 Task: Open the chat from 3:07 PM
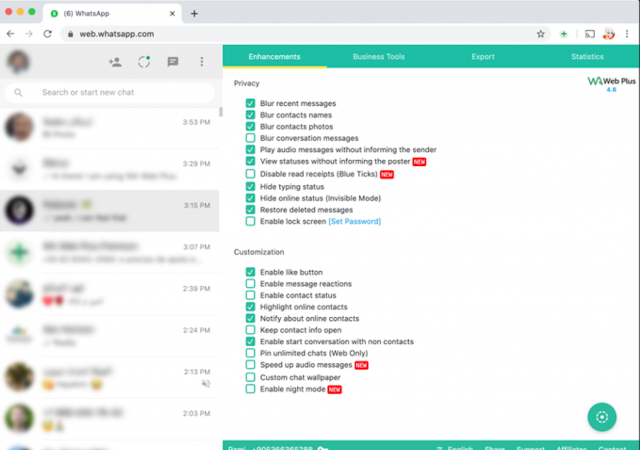109,252
